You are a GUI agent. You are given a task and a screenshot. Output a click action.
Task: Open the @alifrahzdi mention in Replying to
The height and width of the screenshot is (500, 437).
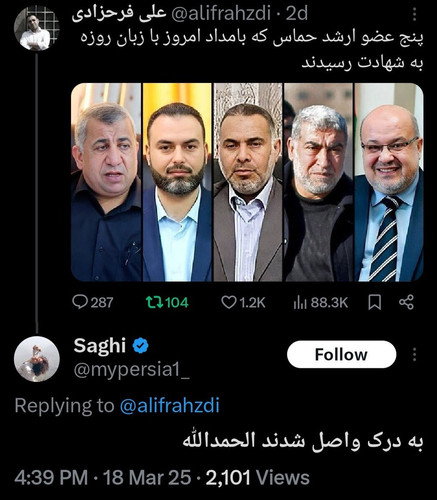click(169, 406)
